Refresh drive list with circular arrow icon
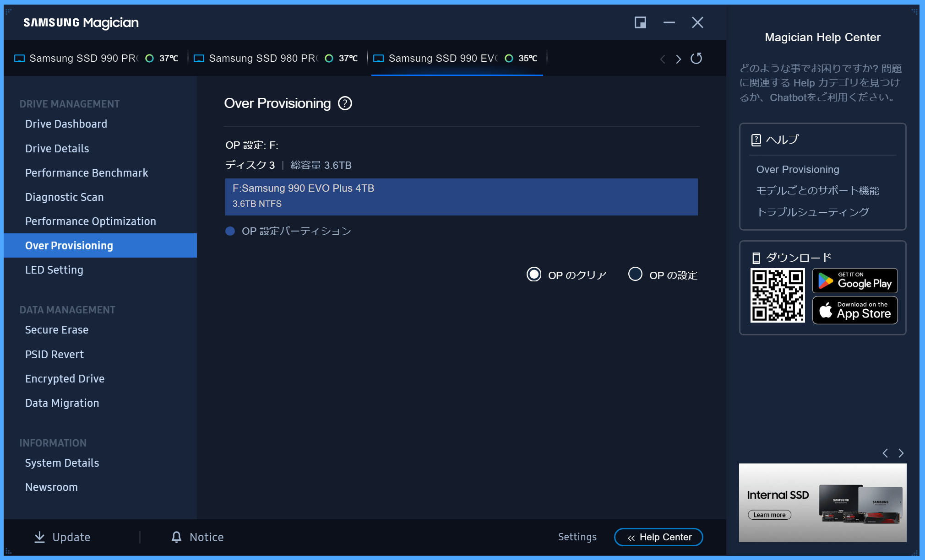This screenshot has width=925, height=560. click(696, 59)
